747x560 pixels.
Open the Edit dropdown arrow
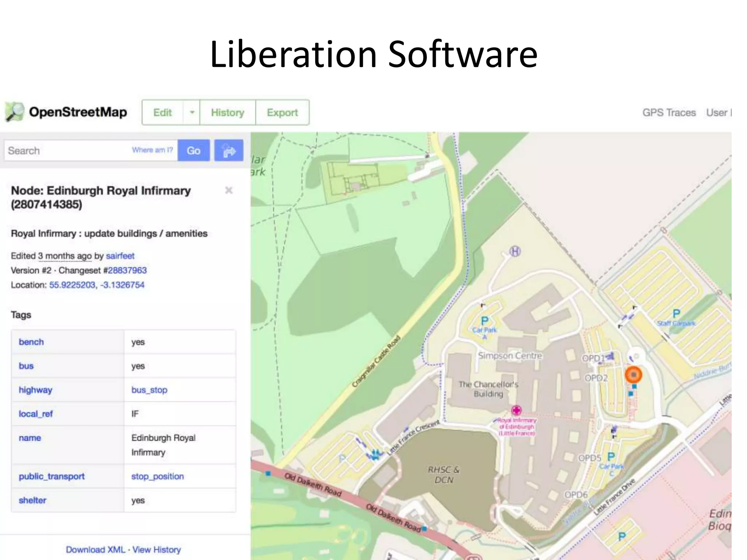click(x=192, y=113)
